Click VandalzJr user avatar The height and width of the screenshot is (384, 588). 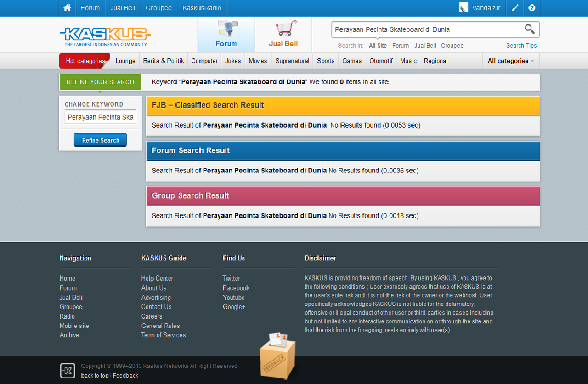[464, 8]
